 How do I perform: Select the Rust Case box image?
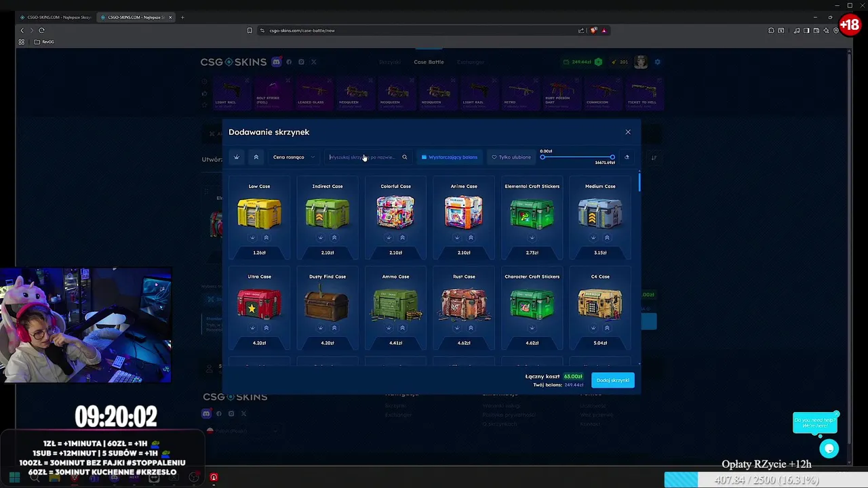click(464, 303)
